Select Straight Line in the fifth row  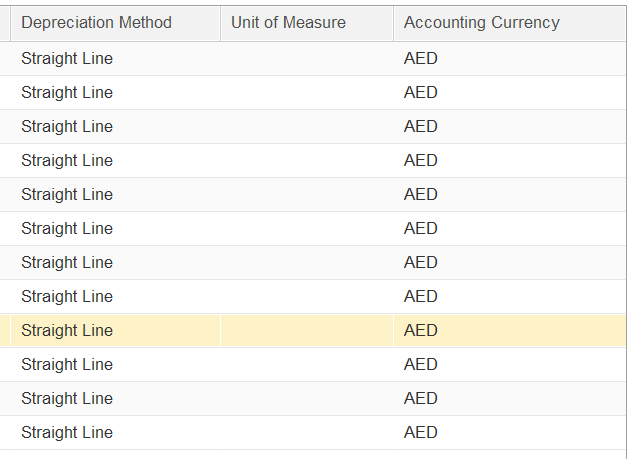pos(67,195)
